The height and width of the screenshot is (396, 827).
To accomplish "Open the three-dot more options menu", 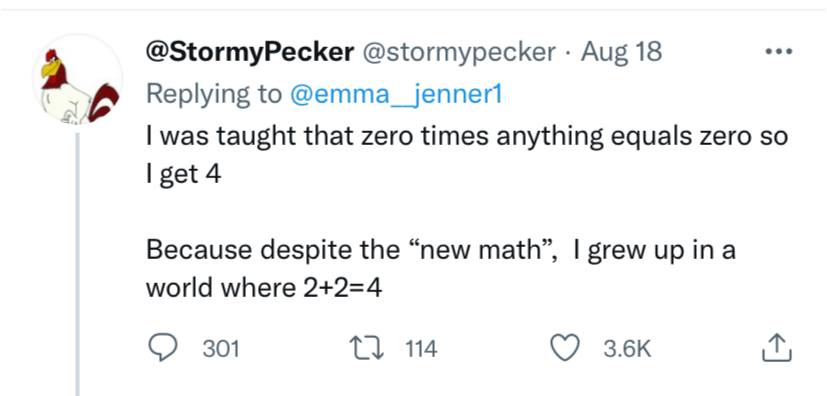I will pos(780,51).
